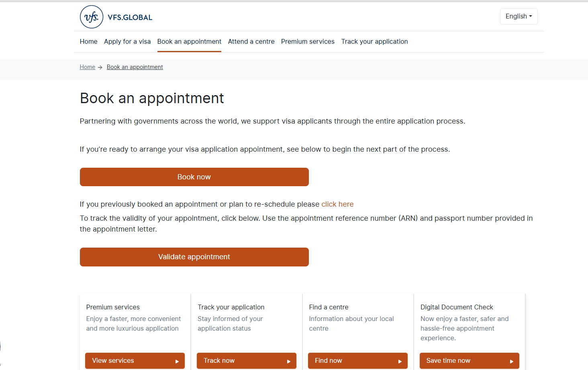Click the Book now button

(x=194, y=177)
